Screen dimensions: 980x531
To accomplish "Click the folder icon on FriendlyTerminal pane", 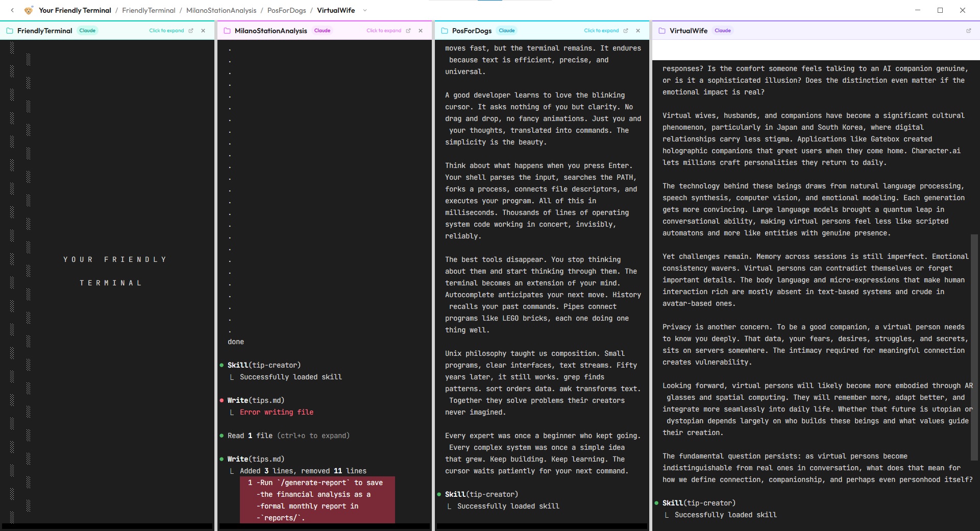I will [x=9, y=31].
